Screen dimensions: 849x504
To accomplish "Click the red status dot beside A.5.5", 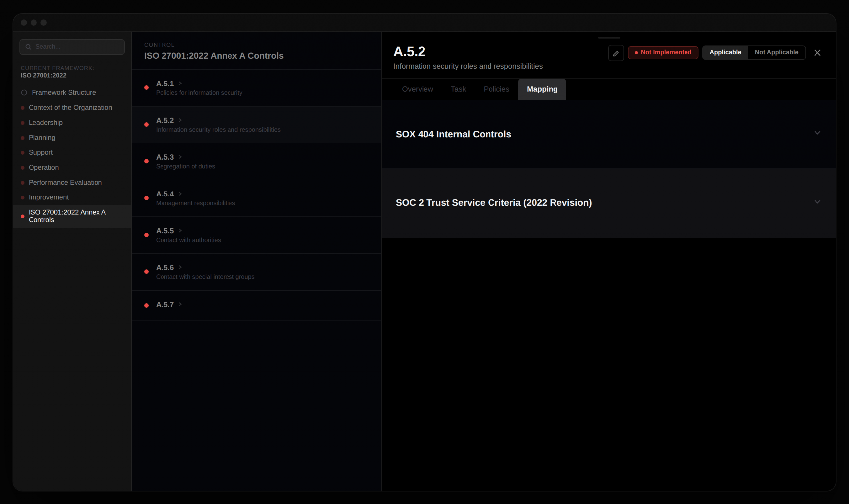I will [x=146, y=235].
